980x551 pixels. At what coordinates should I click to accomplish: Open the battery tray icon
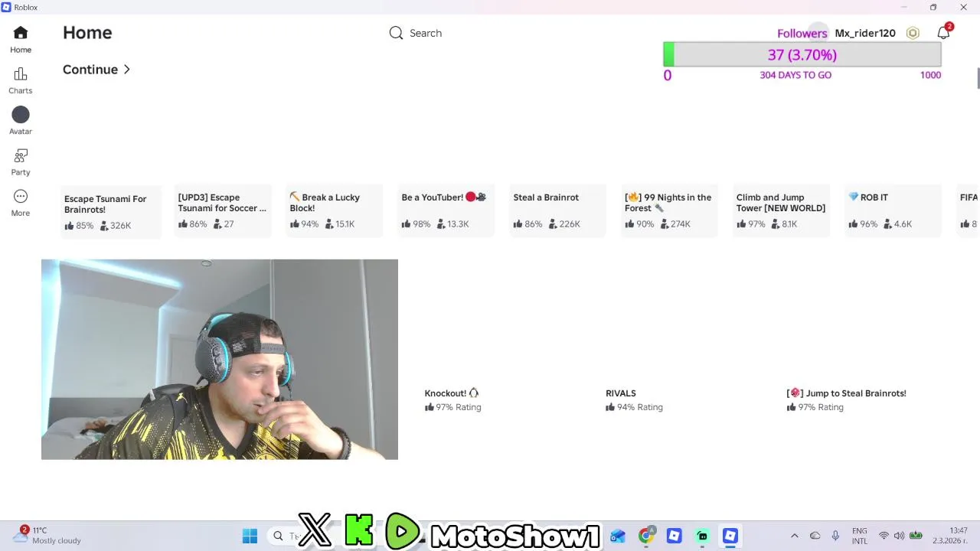click(916, 536)
